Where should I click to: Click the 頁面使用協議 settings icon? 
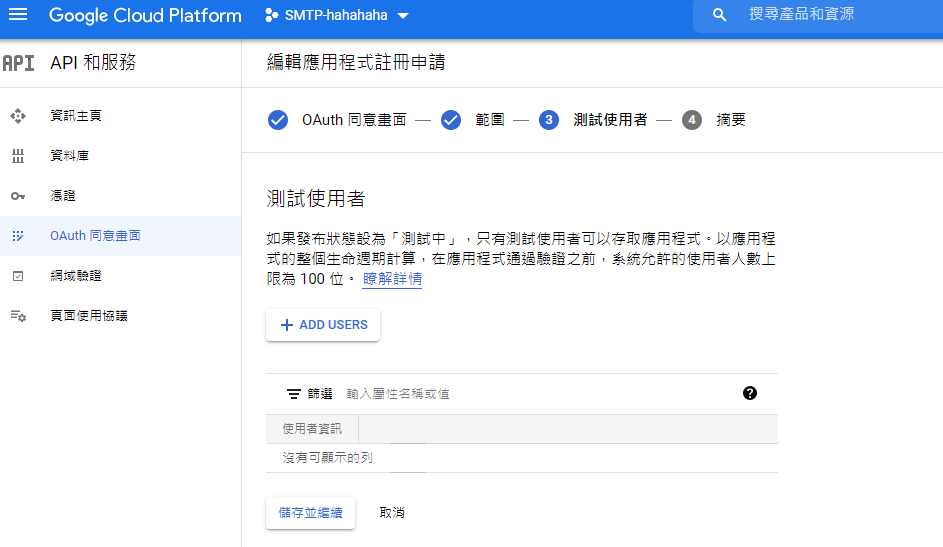coord(18,316)
